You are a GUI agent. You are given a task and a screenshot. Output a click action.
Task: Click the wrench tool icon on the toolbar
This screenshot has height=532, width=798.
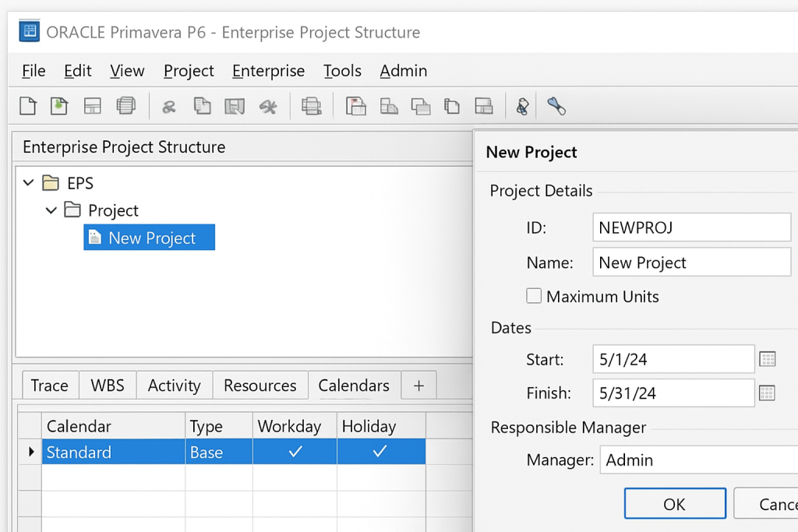[x=556, y=105]
